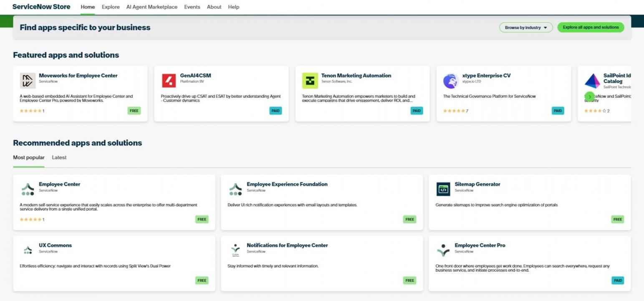Screen dimensions: 644x301
Task: Open Moveworks for Employee Center title link
Action: coord(78,76)
